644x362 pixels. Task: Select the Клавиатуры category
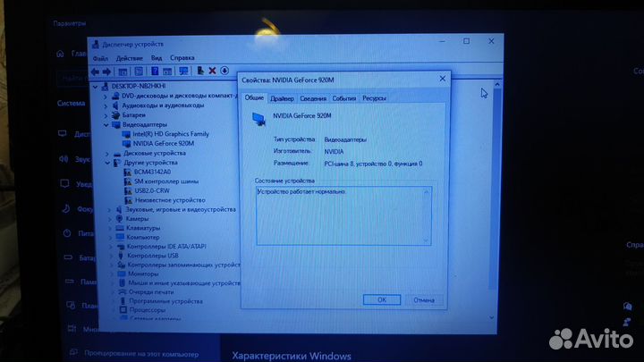click(143, 228)
